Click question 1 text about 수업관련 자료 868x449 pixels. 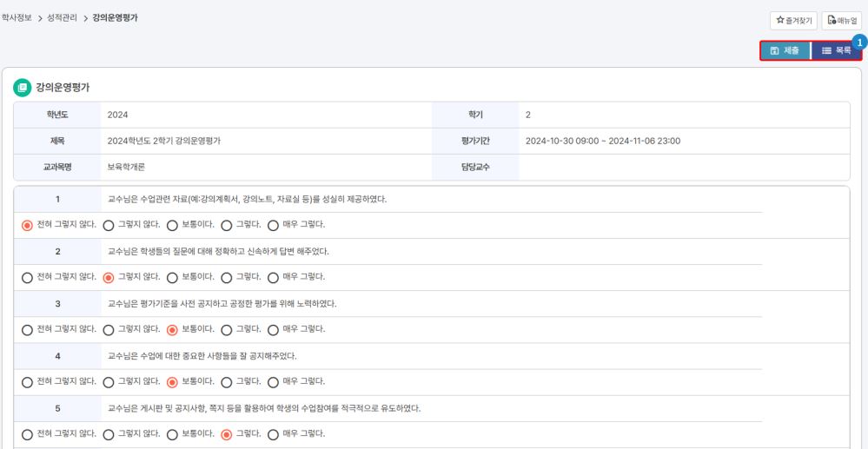pyautogui.click(x=247, y=199)
